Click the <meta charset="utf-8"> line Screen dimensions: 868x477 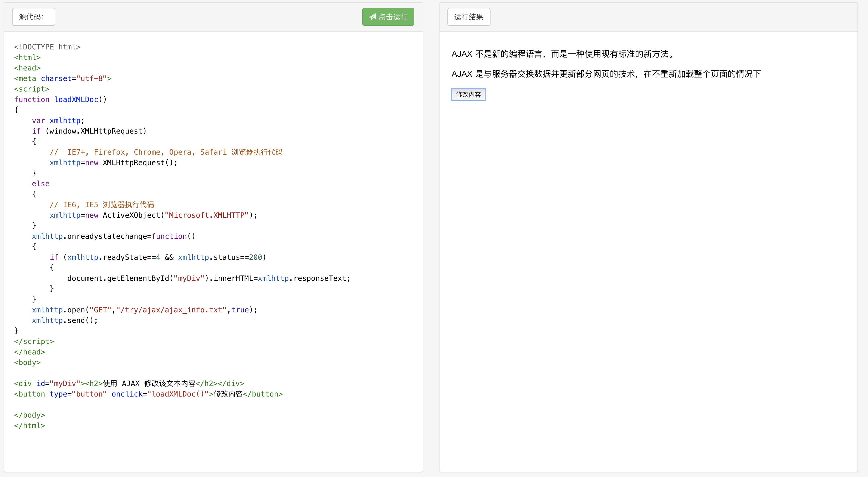click(x=63, y=79)
